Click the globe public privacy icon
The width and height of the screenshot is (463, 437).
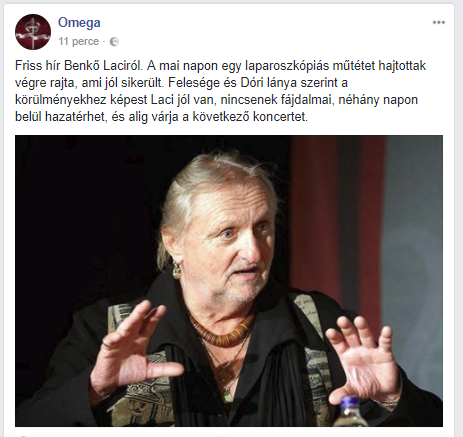tap(114, 42)
